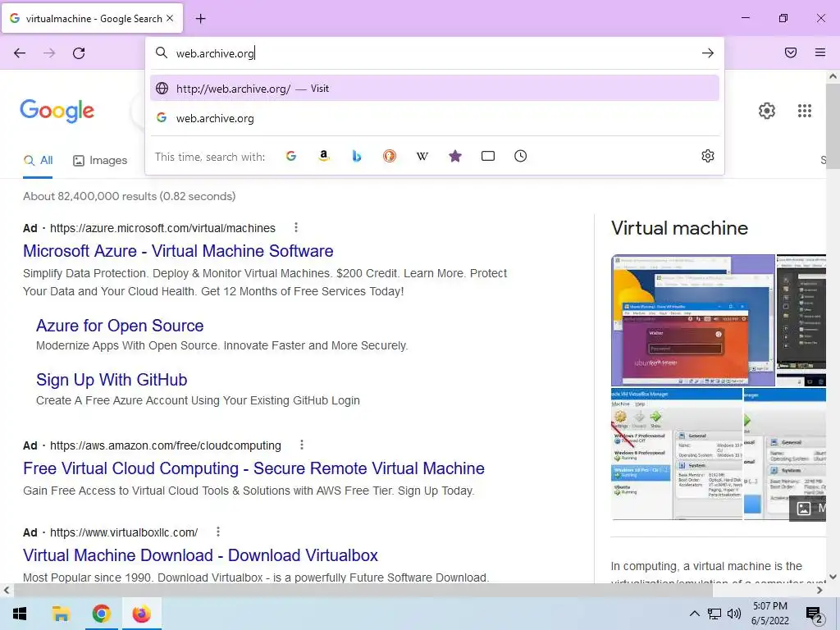Open the Google apps grid
Viewport: 840px width, 630px height.
[x=805, y=111]
